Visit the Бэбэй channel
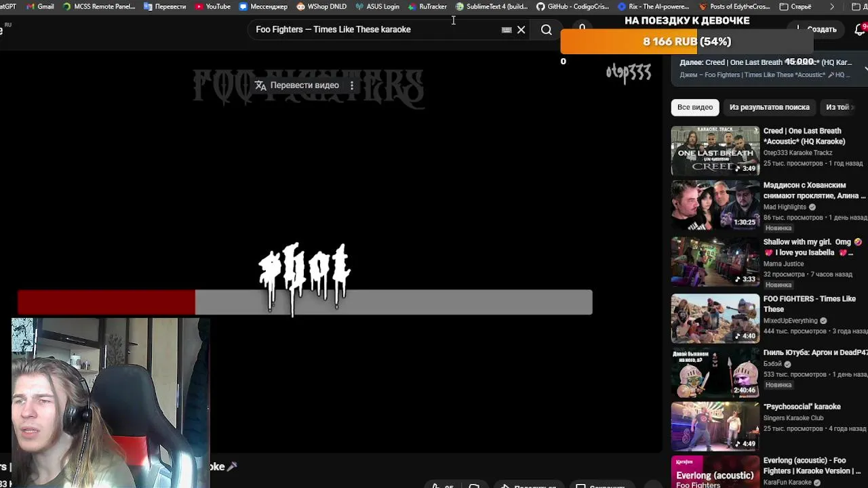Image resolution: width=868 pixels, height=488 pixels. pos(772,364)
